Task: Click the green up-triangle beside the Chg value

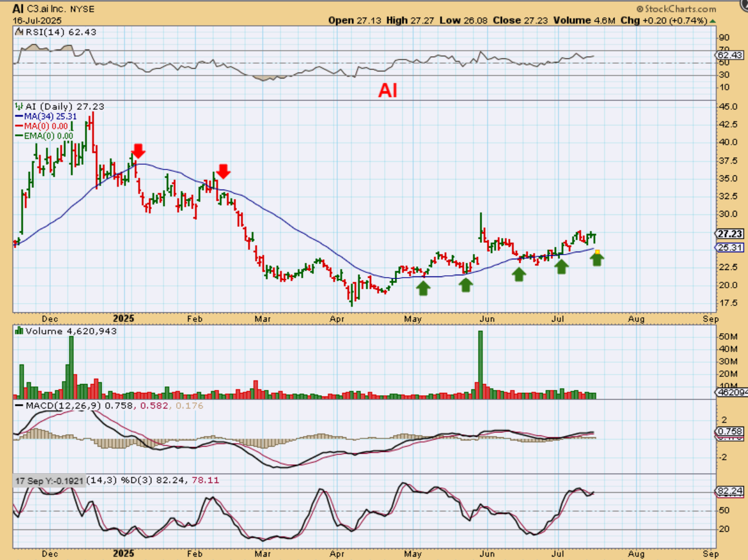Action: tap(713, 21)
